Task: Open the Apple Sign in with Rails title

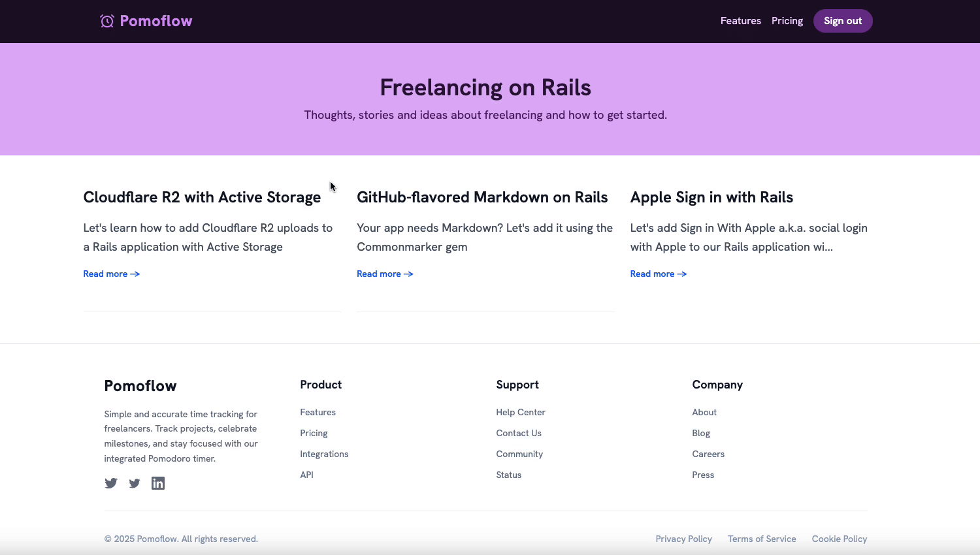Action: click(711, 197)
